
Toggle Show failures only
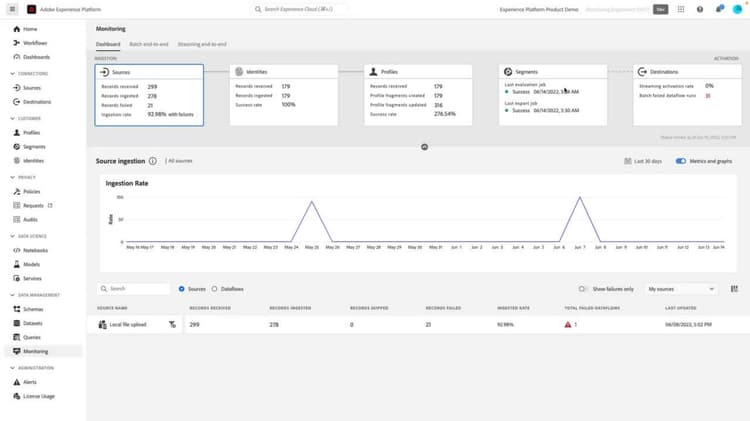582,289
